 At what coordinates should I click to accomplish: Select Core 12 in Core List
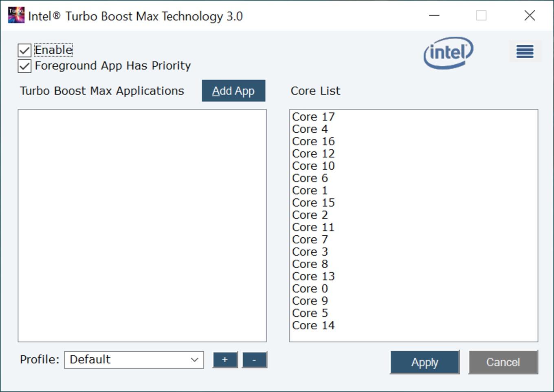(313, 153)
